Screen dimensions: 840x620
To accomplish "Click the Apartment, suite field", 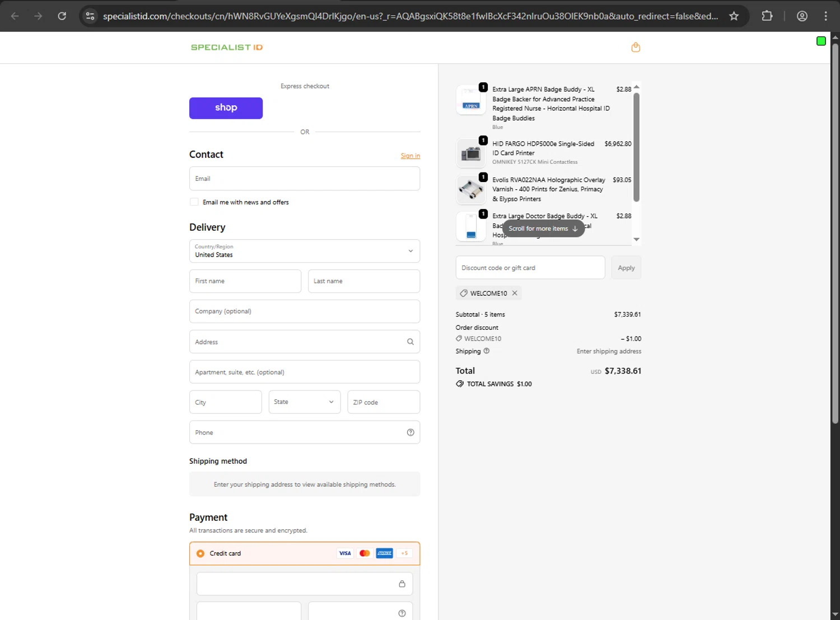I will (305, 372).
